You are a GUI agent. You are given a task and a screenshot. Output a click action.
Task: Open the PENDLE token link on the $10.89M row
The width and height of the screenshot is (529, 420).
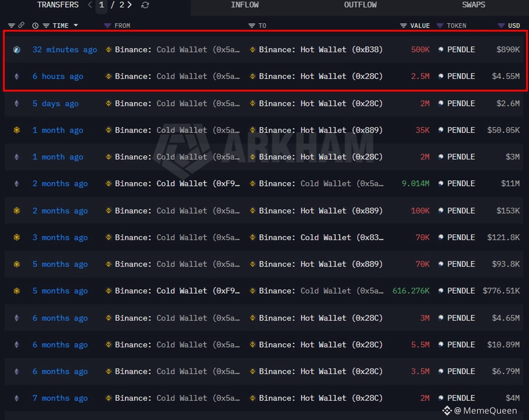(461, 344)
